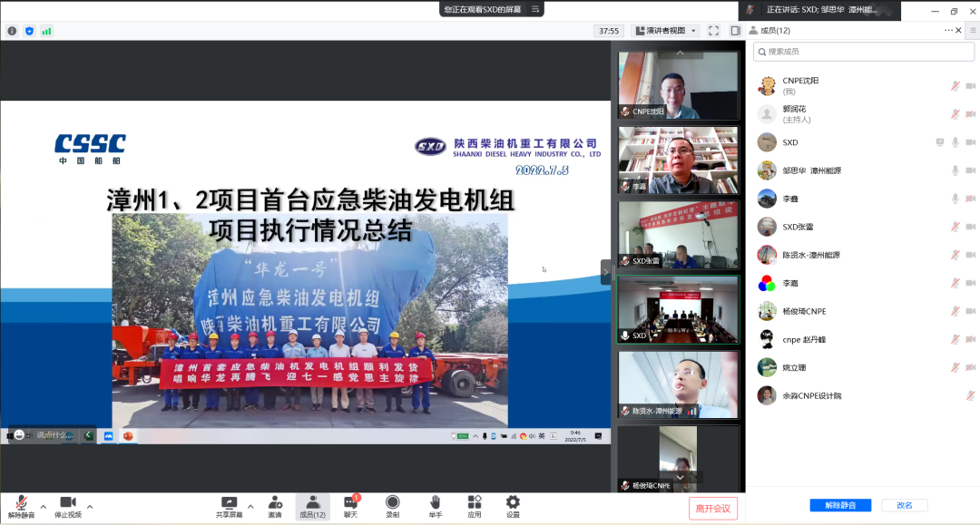The width and height of the screenshot is (980, 525).
Task: Click PowerPoint icon in shared screen taskbar
Action: 128,436
